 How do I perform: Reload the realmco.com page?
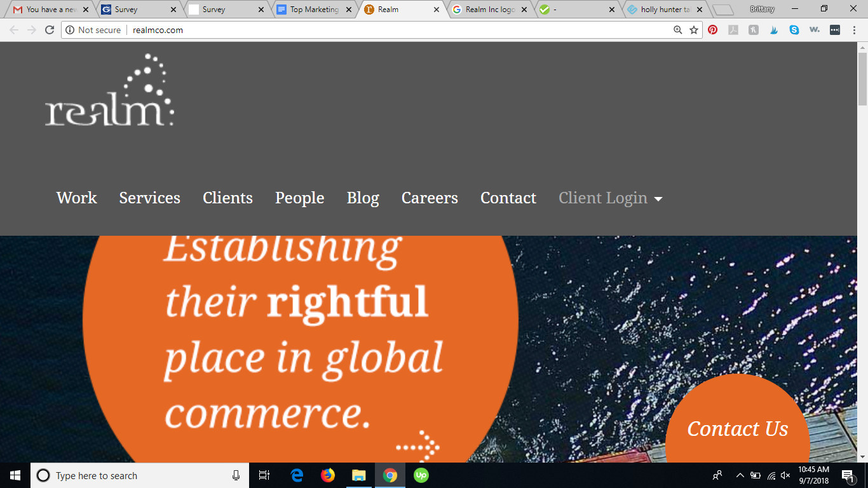[50, 30]
